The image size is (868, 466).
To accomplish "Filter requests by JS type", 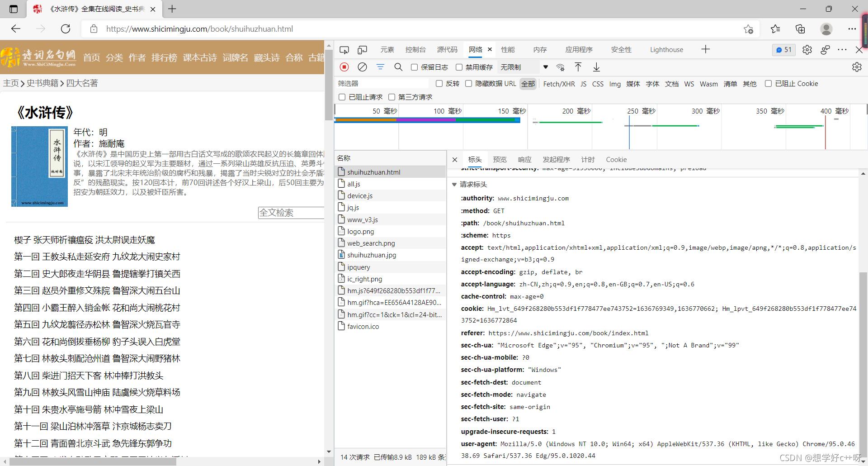I will [583, 84].
